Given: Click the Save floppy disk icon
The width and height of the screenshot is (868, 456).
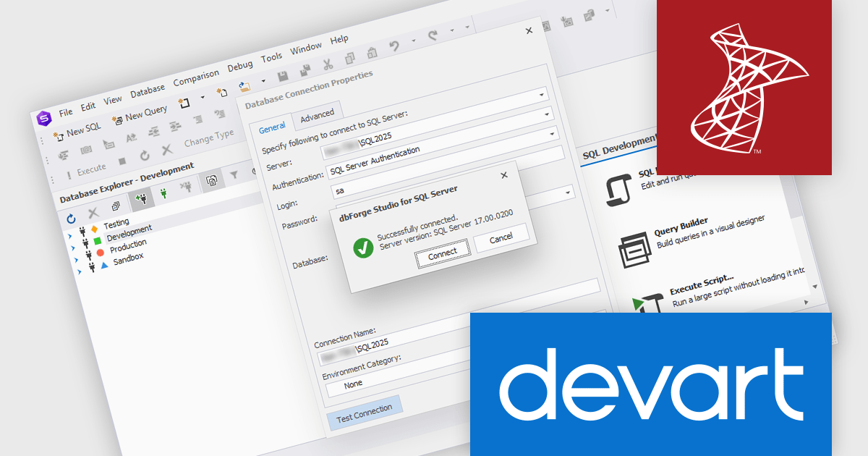Looking at the screenshot, I should (283, 76).
